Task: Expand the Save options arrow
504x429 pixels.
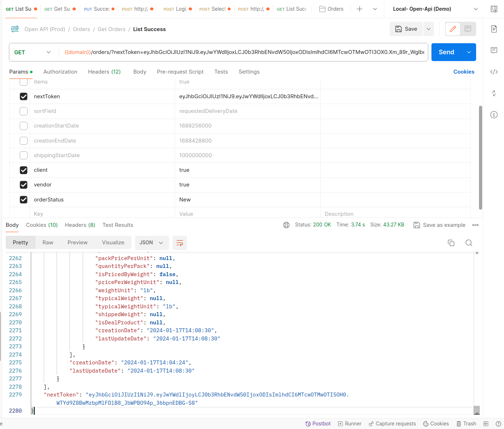Action: [x=429, y=29]
